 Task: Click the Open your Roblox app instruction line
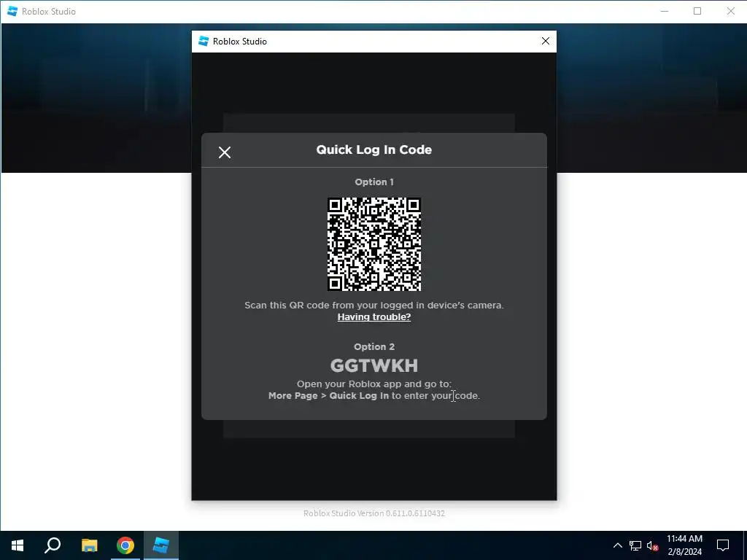(x=374, y=384)
